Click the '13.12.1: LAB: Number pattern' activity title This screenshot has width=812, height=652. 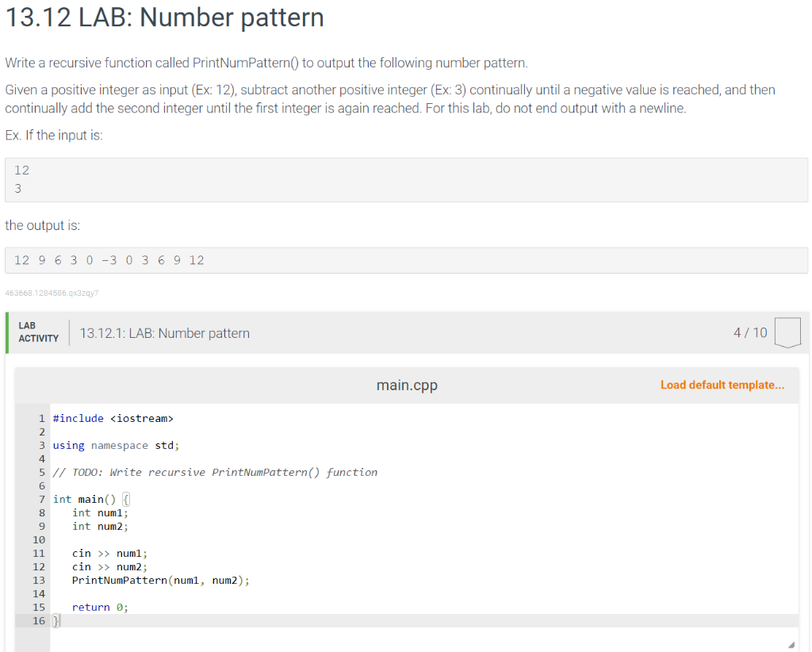click(x=165, y=333)
